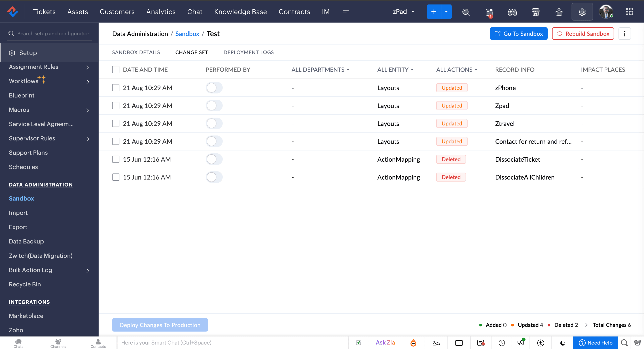This screenshot has width=644, height=349.
Task: Open the Knowledge Base module tab
Action: pos(240,12)
